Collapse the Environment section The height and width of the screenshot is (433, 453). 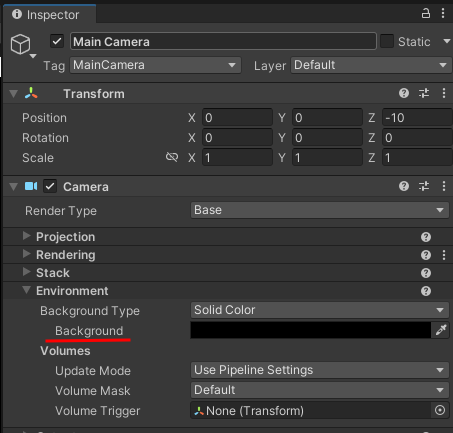(27, 290)
